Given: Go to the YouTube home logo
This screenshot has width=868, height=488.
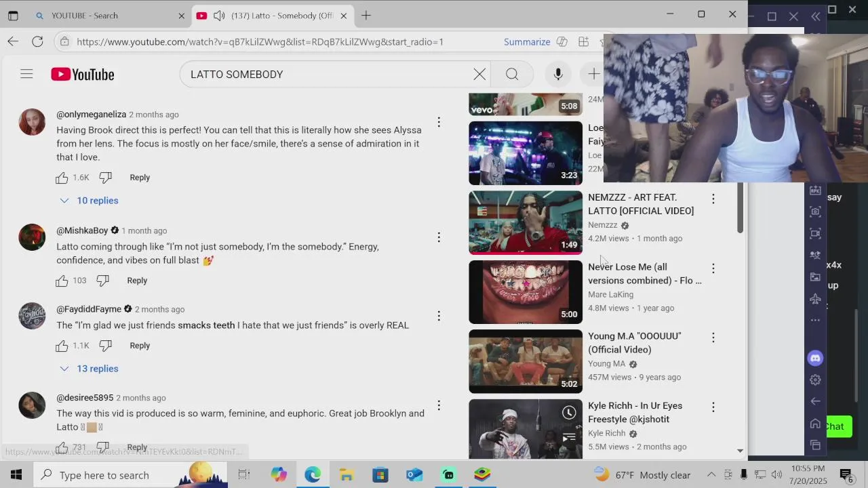Looking at the screenshot, I should [x=82, y=75].
